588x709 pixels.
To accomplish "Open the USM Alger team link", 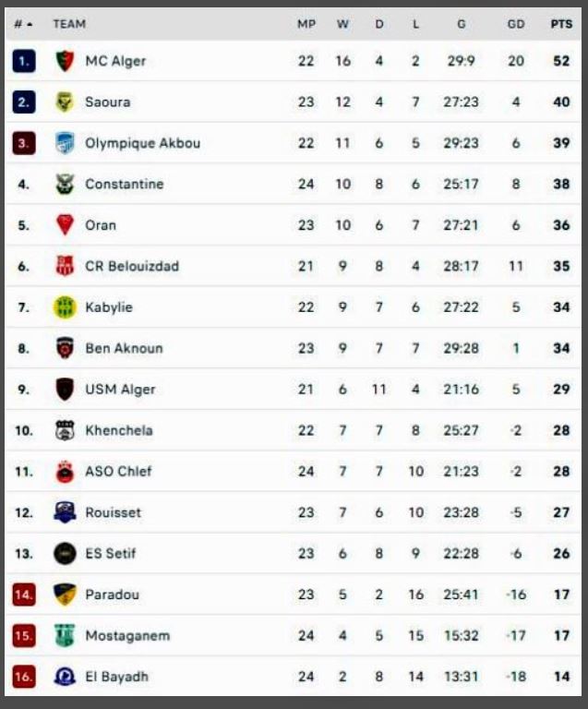I will (x=120, y=390).
